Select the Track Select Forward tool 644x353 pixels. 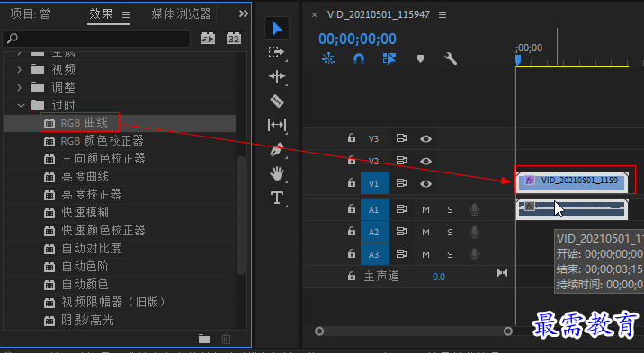click(277, 52)
